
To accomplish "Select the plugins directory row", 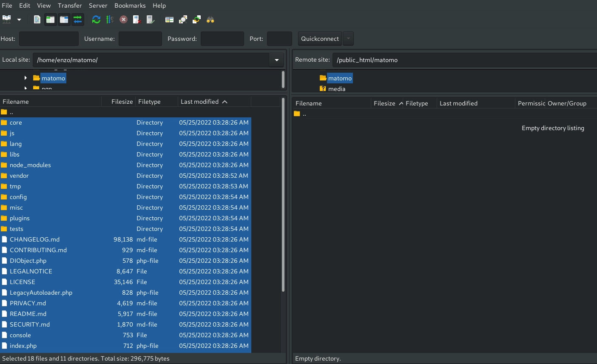I will click(x=125, y=218).
